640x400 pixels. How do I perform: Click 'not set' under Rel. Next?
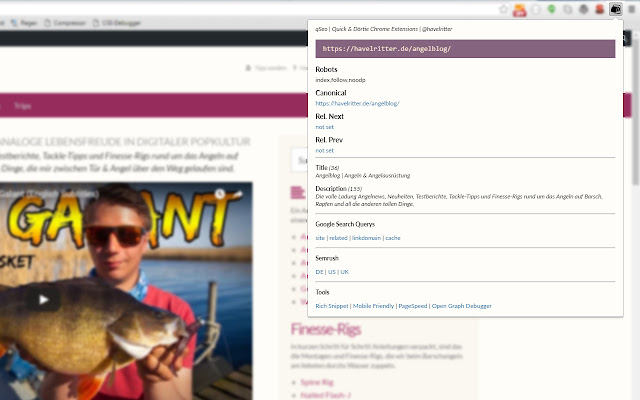[324, 127]
